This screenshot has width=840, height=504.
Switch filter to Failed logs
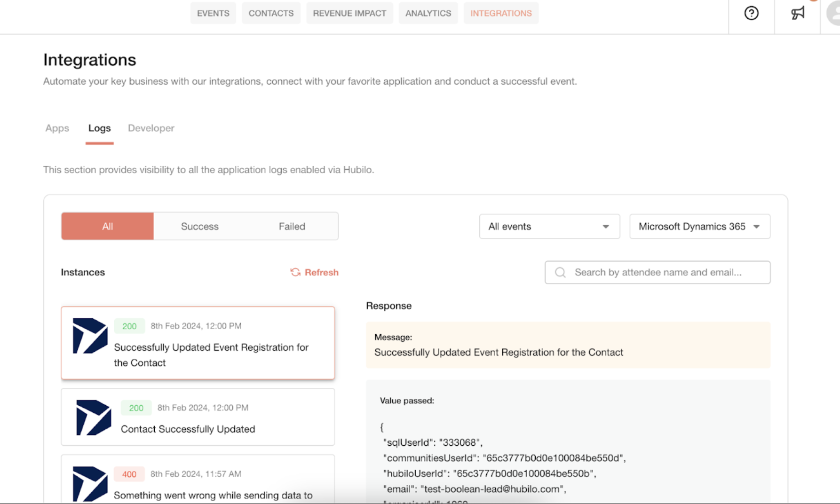(x=292, y=226)
